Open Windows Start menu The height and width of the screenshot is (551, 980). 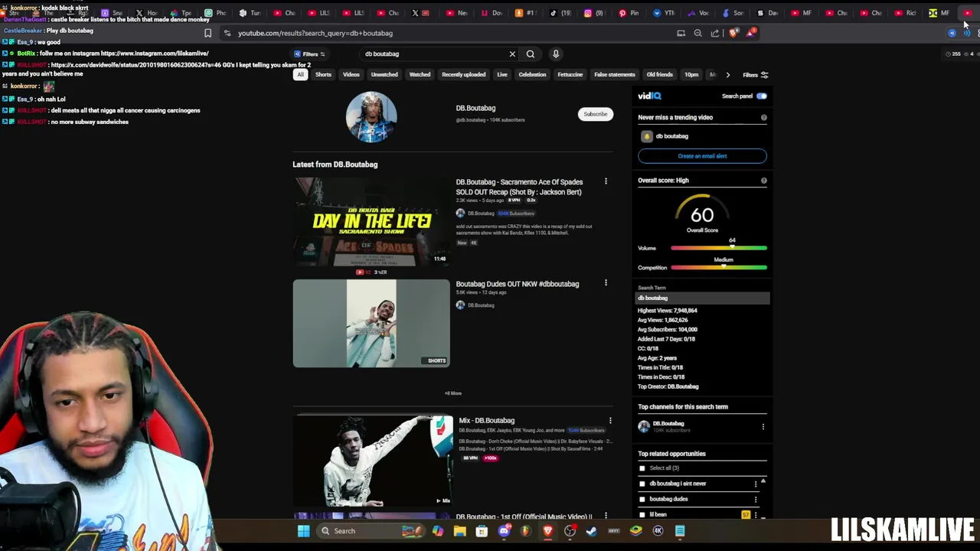(303, 531)
